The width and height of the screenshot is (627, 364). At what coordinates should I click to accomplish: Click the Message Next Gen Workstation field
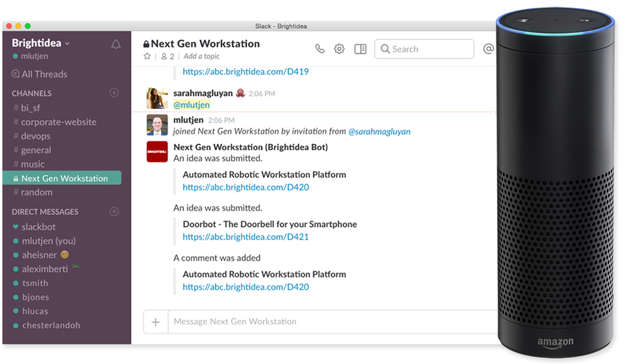[333, 322]
